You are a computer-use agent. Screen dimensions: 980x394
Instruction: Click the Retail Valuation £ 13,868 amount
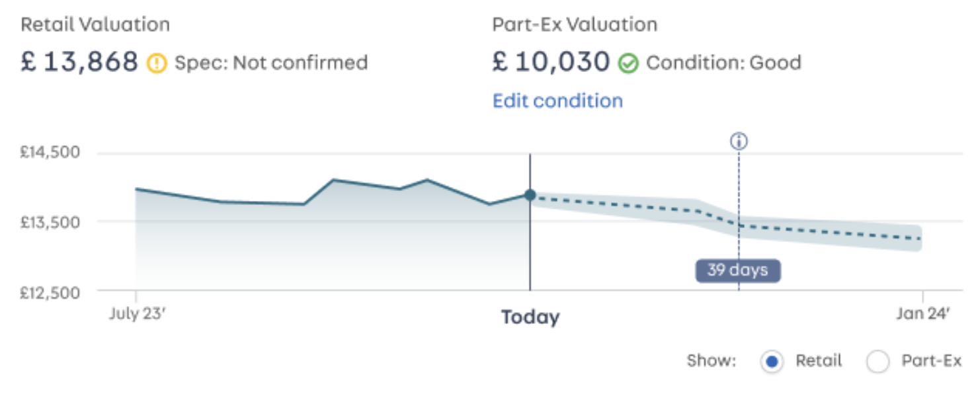[x=79, y=63]
